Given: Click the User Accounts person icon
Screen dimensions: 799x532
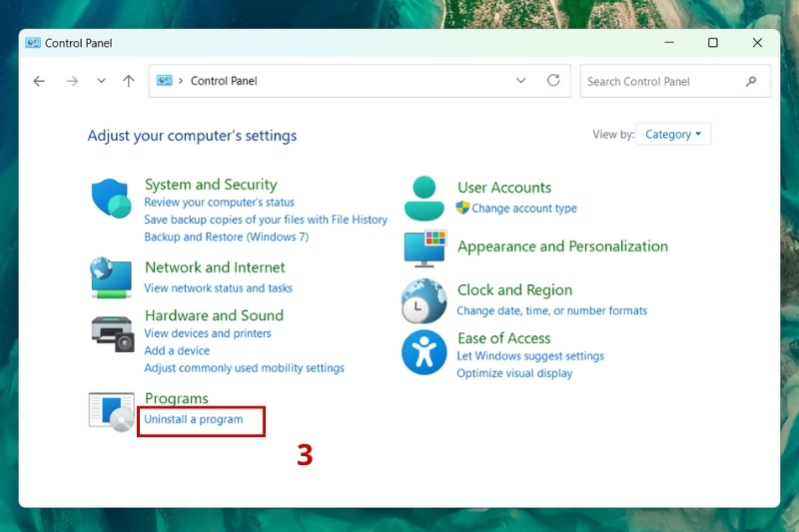Looking at the screenshot, I should click(423, 199).
